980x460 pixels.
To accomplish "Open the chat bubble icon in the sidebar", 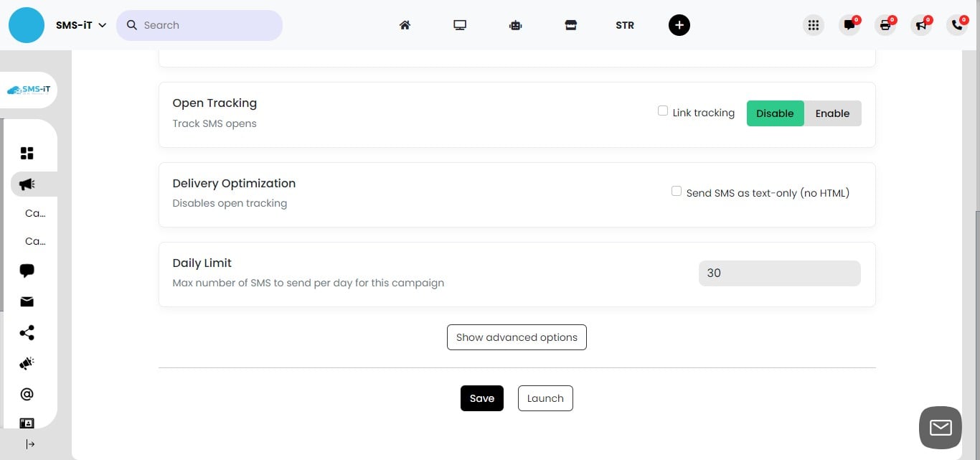I will (27, 270).
